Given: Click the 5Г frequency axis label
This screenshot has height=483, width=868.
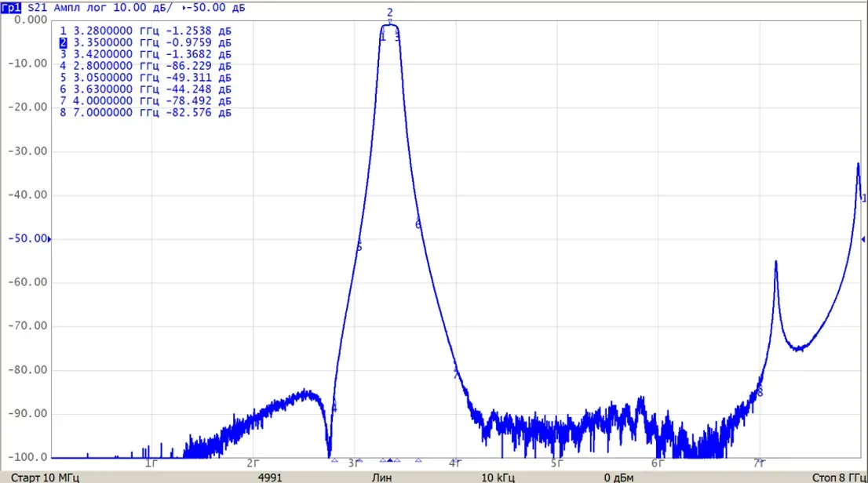Looking at the screenshot, I should (557, 463).
